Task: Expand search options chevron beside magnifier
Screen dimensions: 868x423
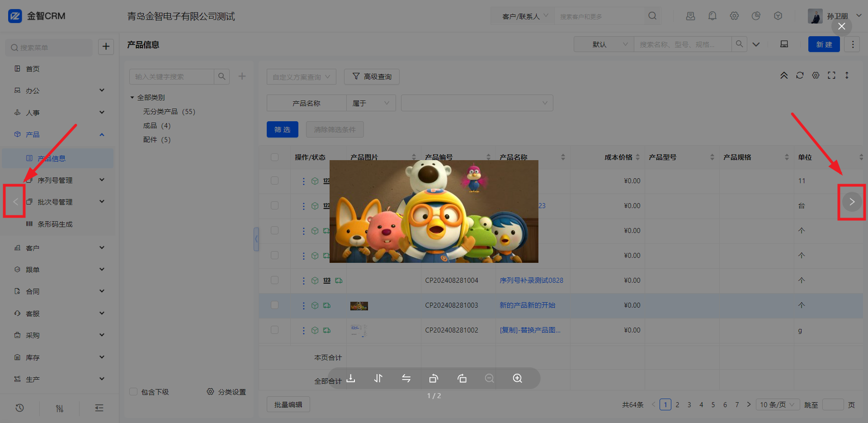Action: [756, 44]
